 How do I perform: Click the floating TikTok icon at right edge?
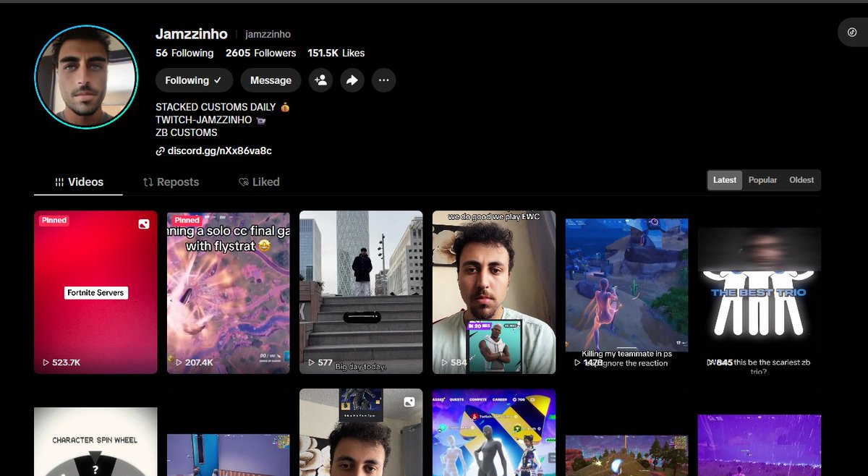852,32
